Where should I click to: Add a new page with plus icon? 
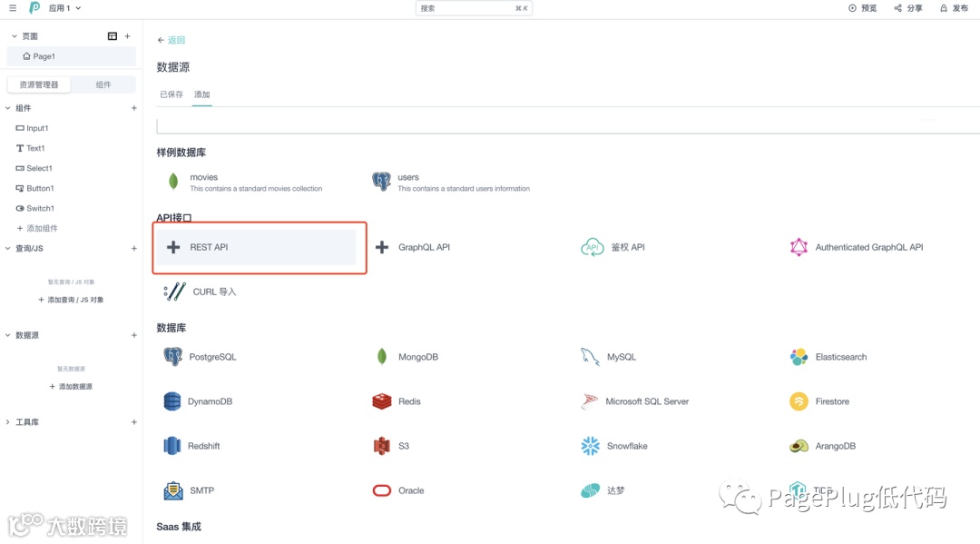pos(128,36)
